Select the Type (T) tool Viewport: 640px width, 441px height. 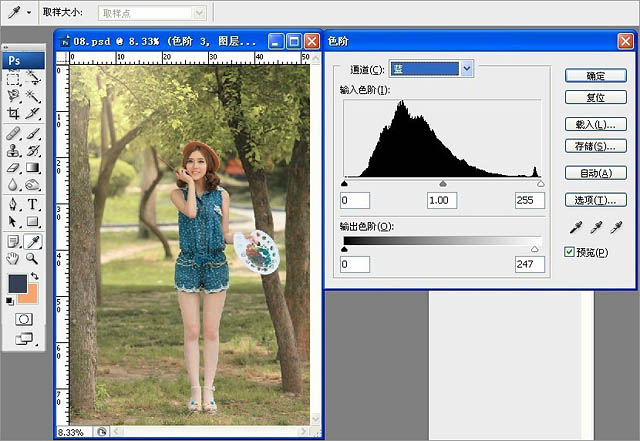point(33,204)
